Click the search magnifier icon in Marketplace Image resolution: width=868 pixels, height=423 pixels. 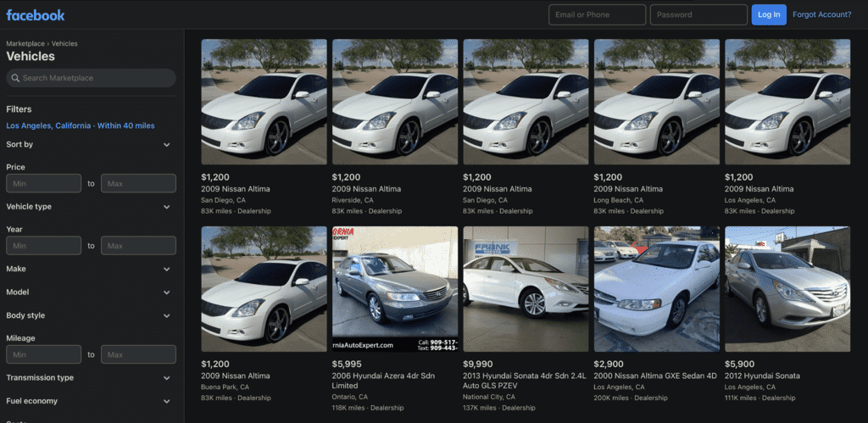(15, 78)
